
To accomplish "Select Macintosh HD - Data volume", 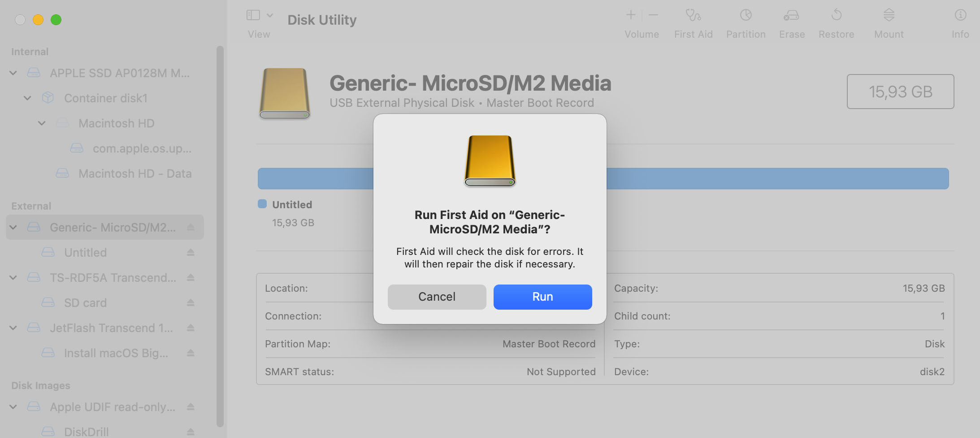I will click(x=135, y=173).
